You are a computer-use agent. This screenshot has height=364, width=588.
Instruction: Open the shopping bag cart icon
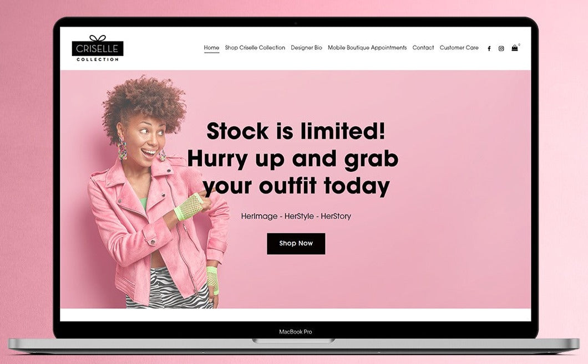(x=515, y=48)
